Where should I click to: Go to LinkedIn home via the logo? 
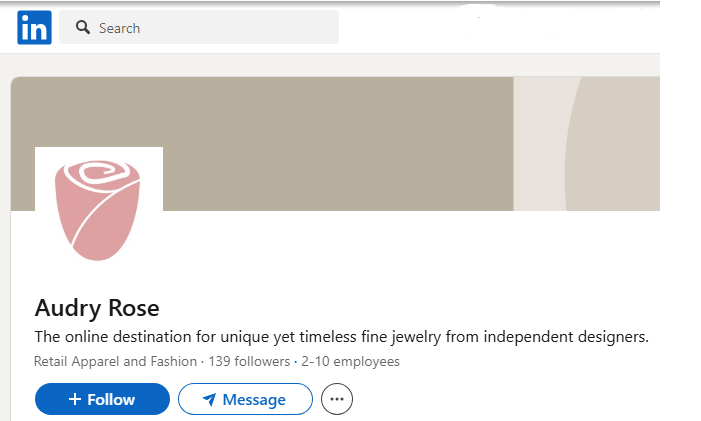34,28
